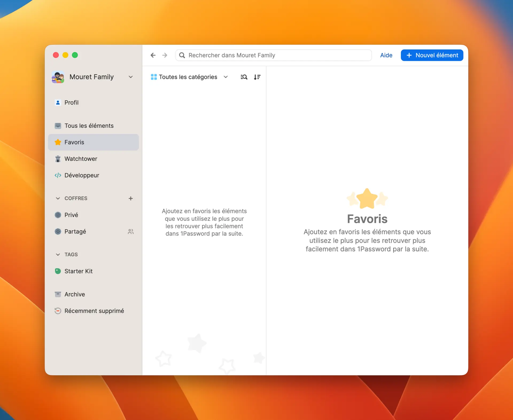Click the Nouvel élément button
This screenshot has height=420, width=513.
pos(432,55)
